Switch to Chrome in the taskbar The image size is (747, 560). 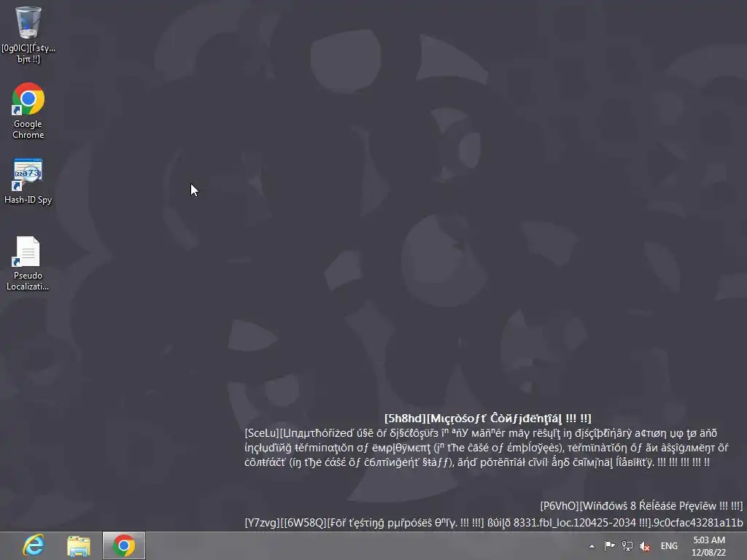point(124,545)
